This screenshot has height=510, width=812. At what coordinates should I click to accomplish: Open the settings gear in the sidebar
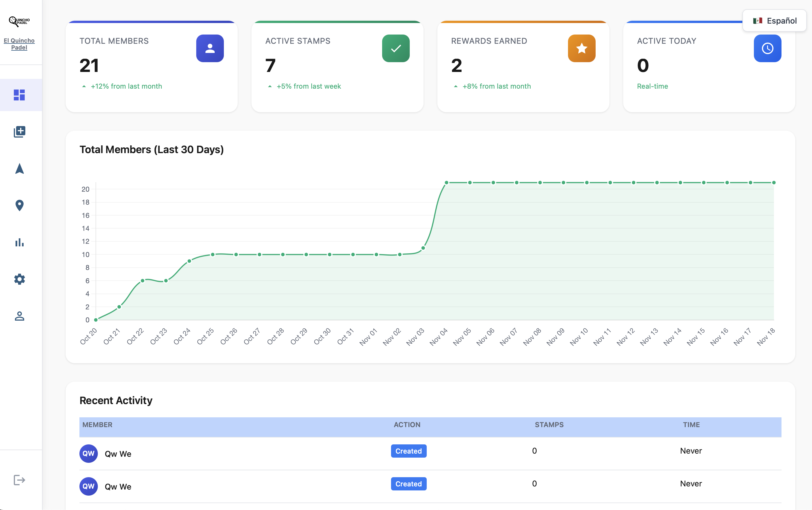tap(20, 279)
